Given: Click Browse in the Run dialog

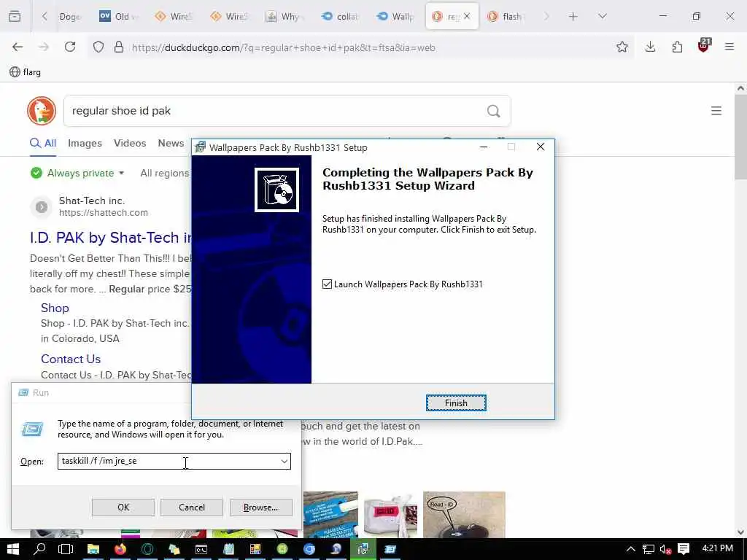Looking at the screenshot, I should click(x=260, y=507).
